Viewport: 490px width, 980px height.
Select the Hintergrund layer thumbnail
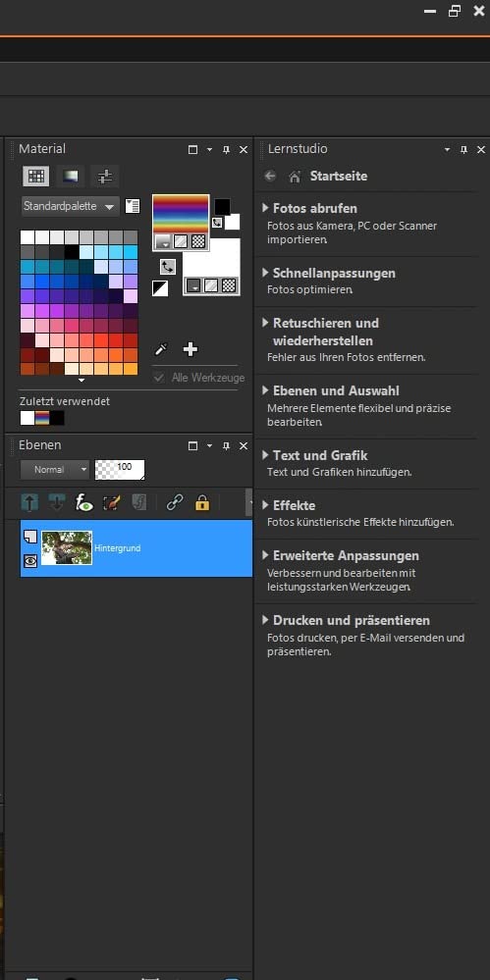click(x=67, y=548)
